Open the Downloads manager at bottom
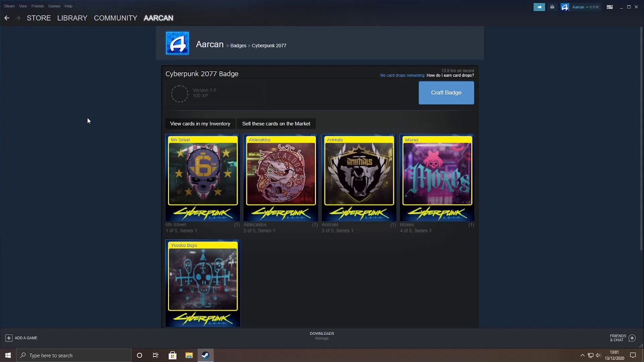The image size is (644, 362). [322, 336]
